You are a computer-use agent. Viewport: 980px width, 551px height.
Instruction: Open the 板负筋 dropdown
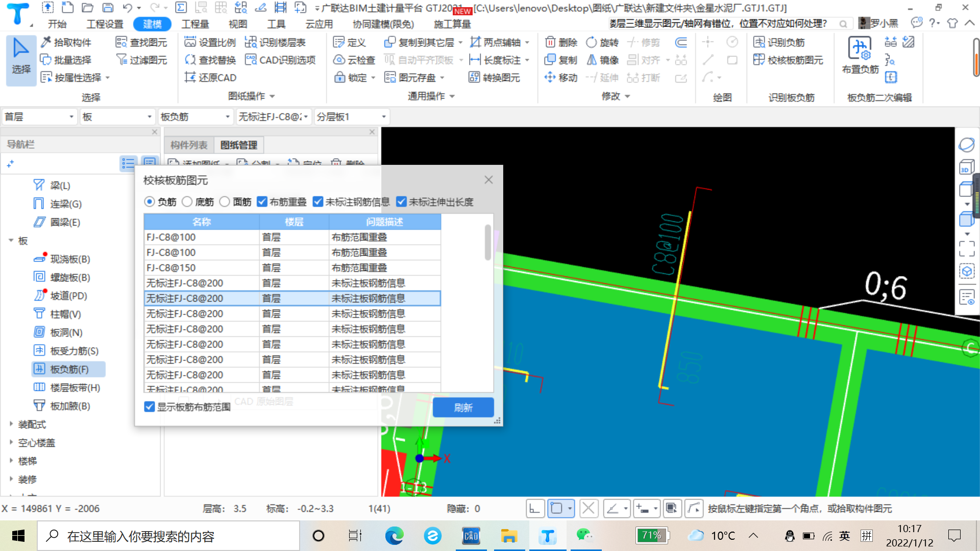point(195,117)
